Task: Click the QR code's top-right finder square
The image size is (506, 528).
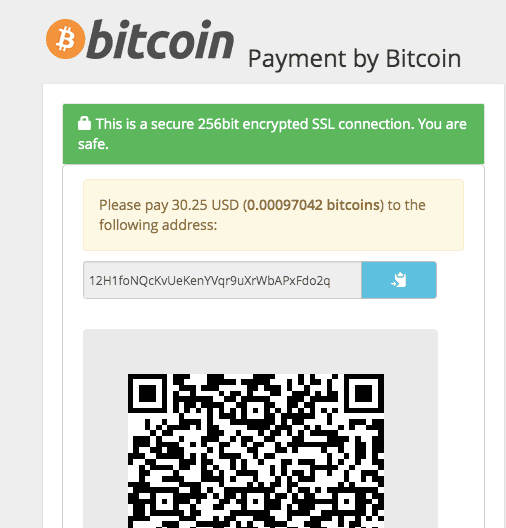Action: click(x=364, y=393)
